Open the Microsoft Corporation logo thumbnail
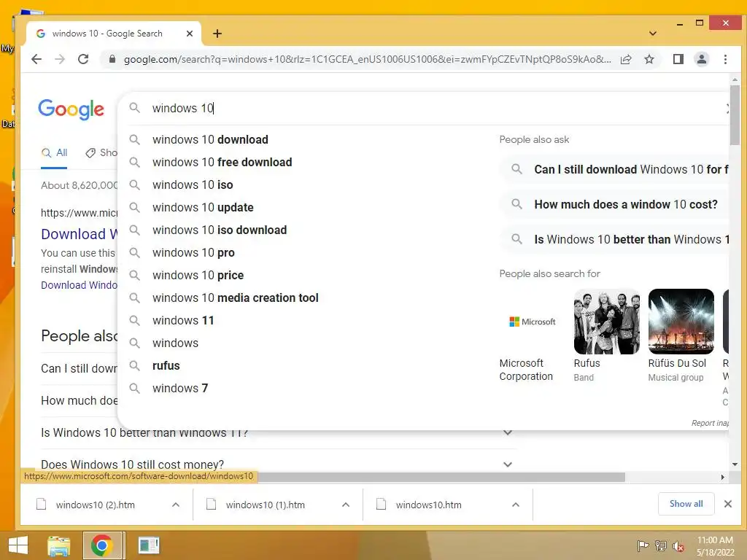 (532, 322)
